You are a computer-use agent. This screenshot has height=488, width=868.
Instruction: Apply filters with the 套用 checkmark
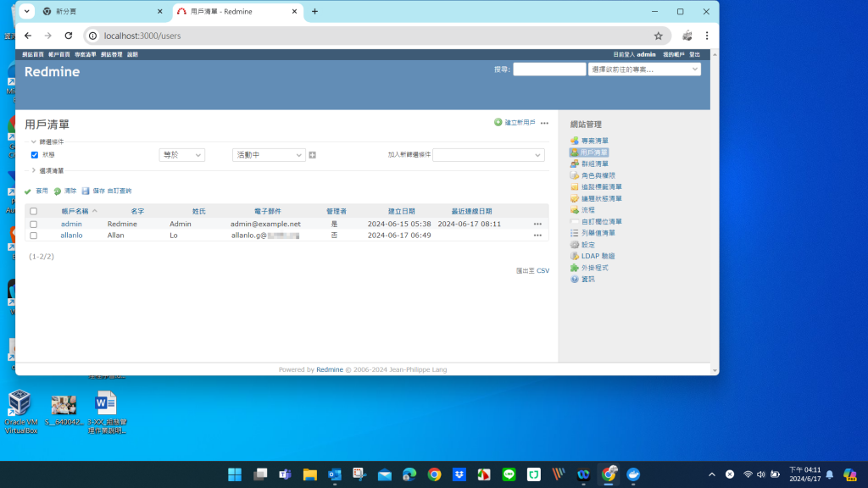(36, 191)
